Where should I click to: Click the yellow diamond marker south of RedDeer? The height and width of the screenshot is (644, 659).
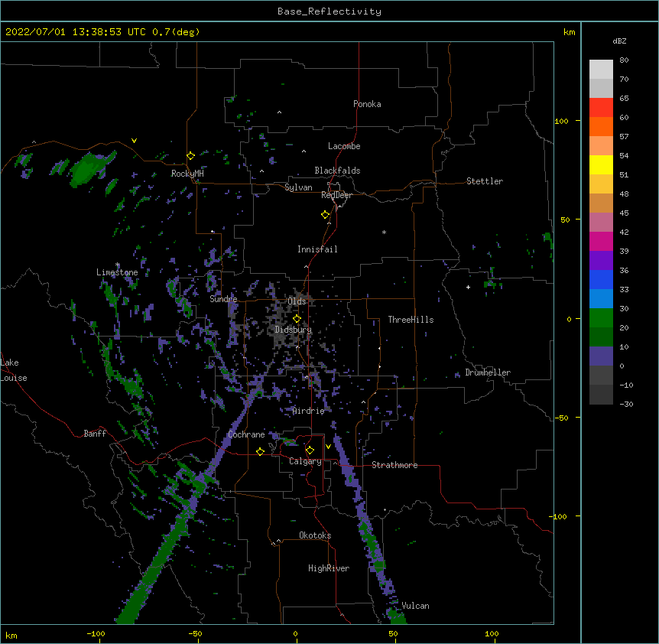pos(325,215)
